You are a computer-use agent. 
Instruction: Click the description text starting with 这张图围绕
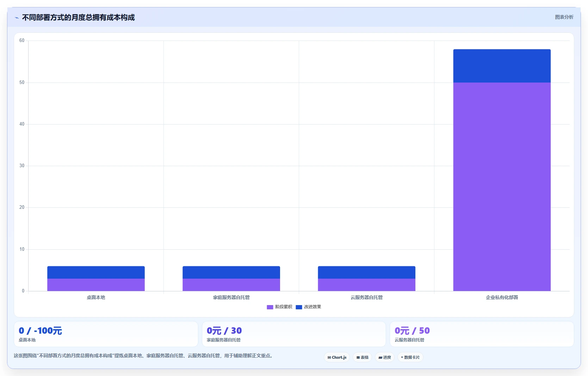point(143,356)
